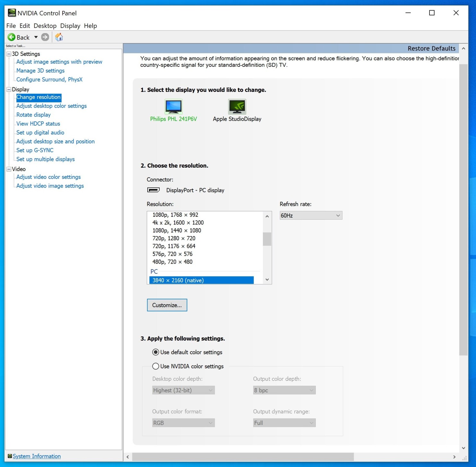Open View HDCP status

[x=38, y=124]
